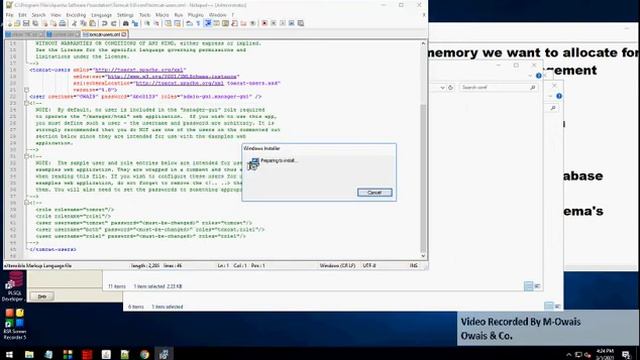Open the Language menu

click(x=101, y=15)
